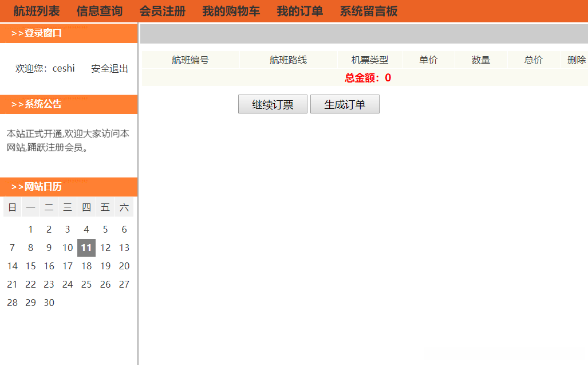Open 我的购物车 menu item
Image resolution: width=588 pixels, height=365 pixels.
coord(231,11)
